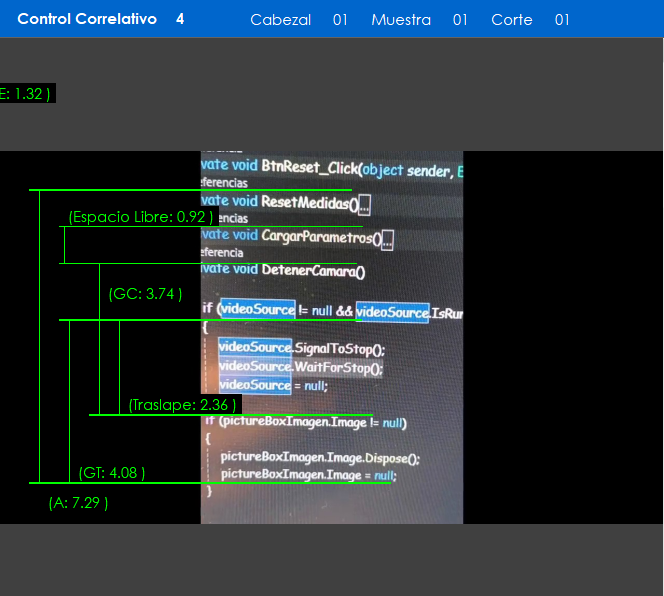The width and height of the screenshot is (664, 596).
Task: Click pictureBoxImagen.Image.Dispose() line in image
Action: tap(319, 458)
